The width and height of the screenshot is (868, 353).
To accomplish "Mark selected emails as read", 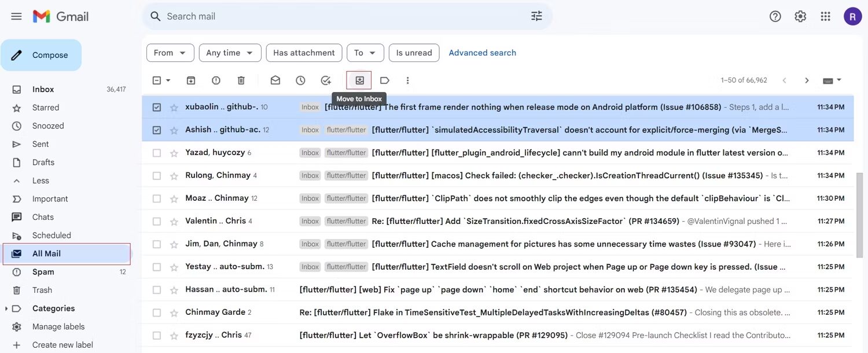I will click(x=275, y=80).
